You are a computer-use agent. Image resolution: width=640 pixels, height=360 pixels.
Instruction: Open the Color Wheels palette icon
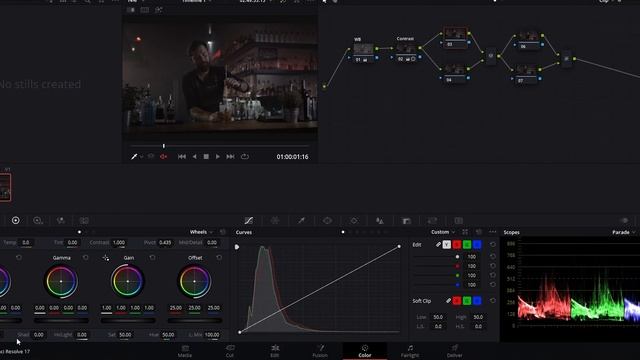click(x=16, y=220)
